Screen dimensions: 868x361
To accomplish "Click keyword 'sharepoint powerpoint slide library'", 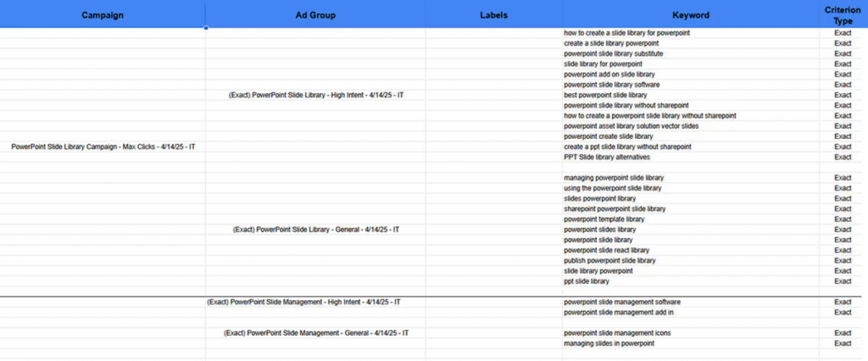I will pyautogui.click(x=615, y=208).
